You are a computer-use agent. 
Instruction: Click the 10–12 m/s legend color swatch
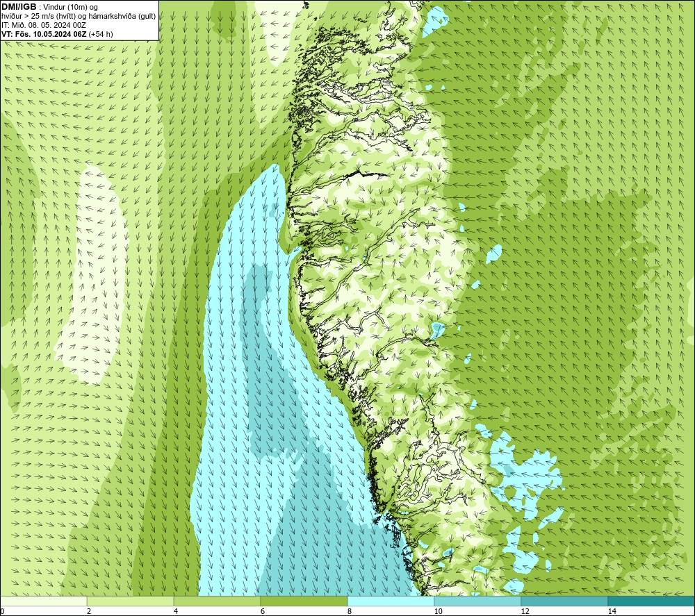click(x=478, y=601)
